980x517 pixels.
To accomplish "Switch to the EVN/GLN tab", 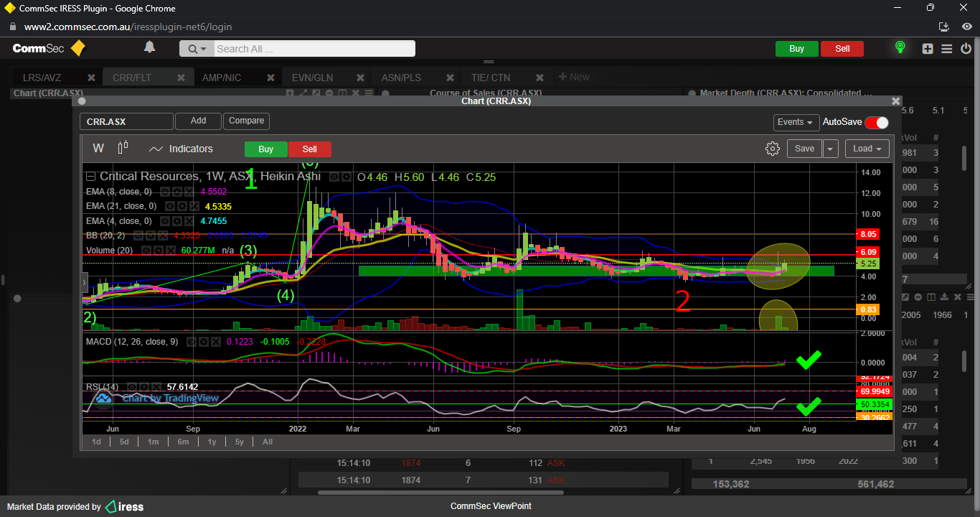I will (x=312, y=78).
